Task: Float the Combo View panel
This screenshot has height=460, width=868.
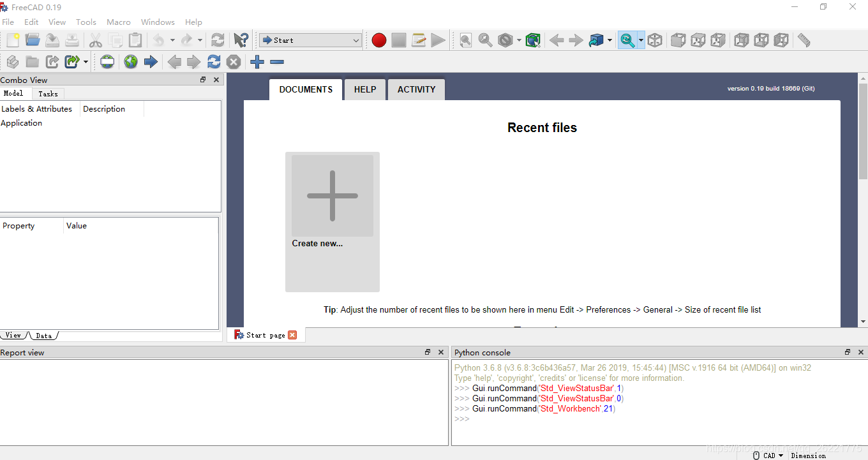Action: 203,80
